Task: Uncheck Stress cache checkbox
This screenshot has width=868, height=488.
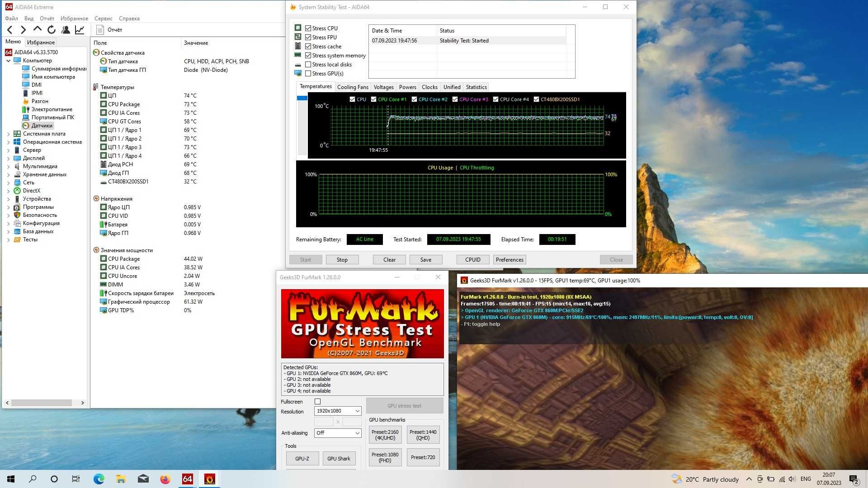Action: (308, 46)
